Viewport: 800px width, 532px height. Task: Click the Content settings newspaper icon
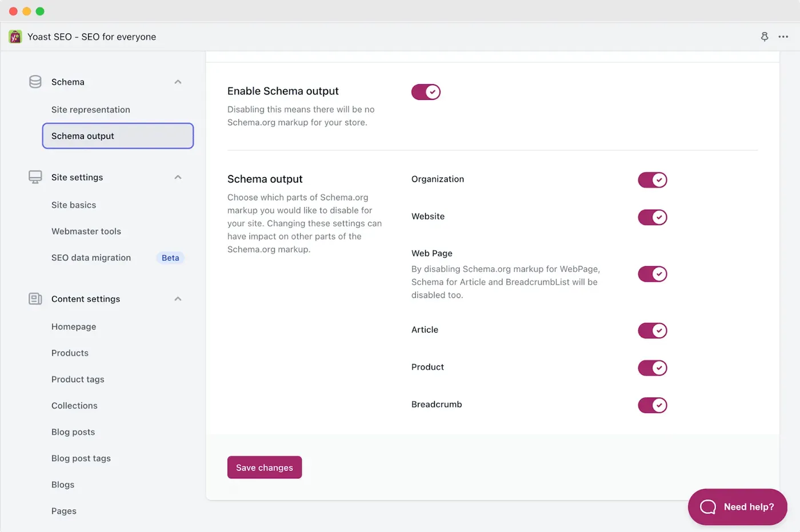(35, 299)
